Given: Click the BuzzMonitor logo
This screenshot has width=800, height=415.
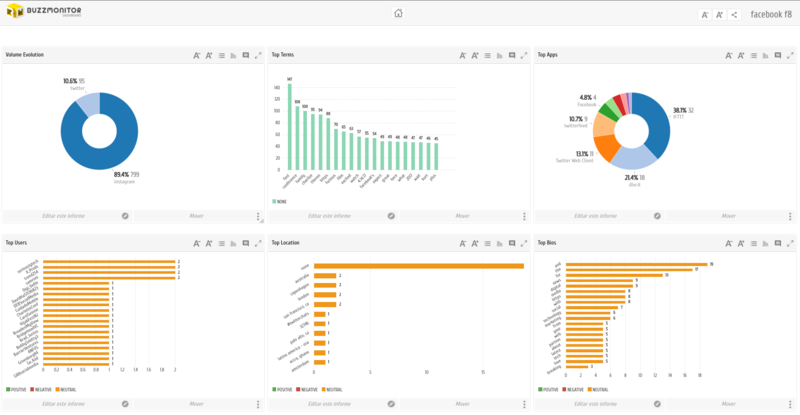Looking at the screenshot, I should [44, 11].
